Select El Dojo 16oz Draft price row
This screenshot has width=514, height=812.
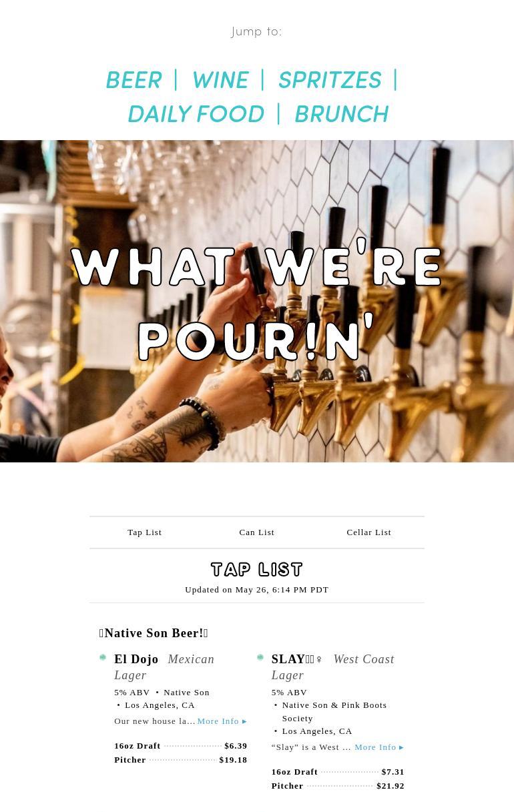[181, 746]
